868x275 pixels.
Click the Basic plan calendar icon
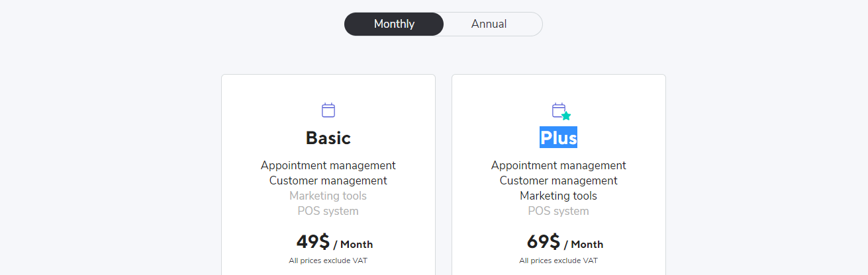[328, 110]
